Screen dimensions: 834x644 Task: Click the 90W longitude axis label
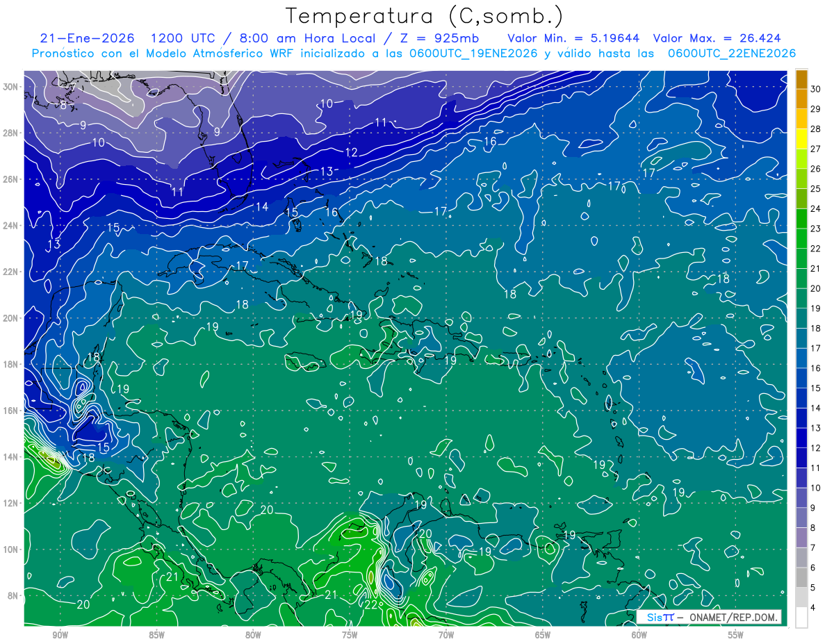[x=60, y=635]
